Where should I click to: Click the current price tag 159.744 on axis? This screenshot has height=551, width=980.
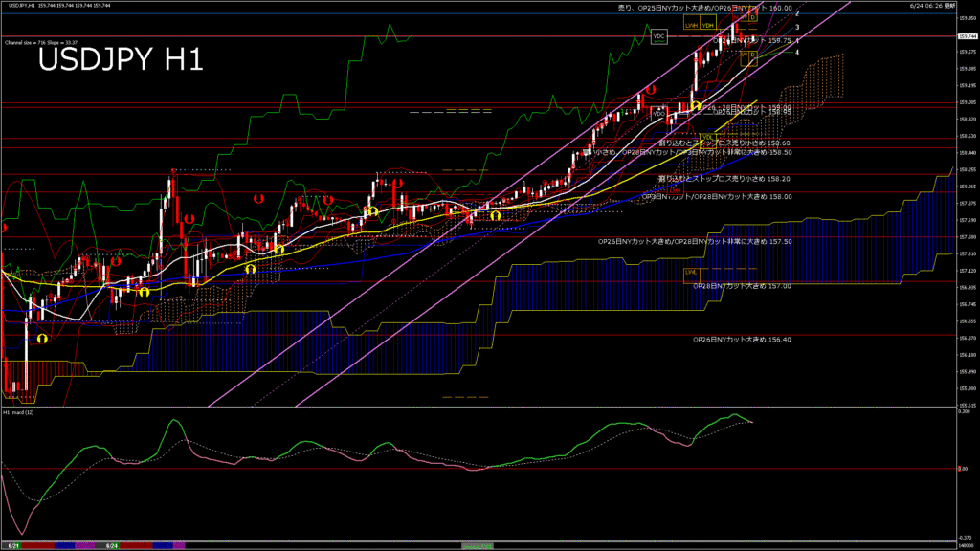tap(967, 37)
